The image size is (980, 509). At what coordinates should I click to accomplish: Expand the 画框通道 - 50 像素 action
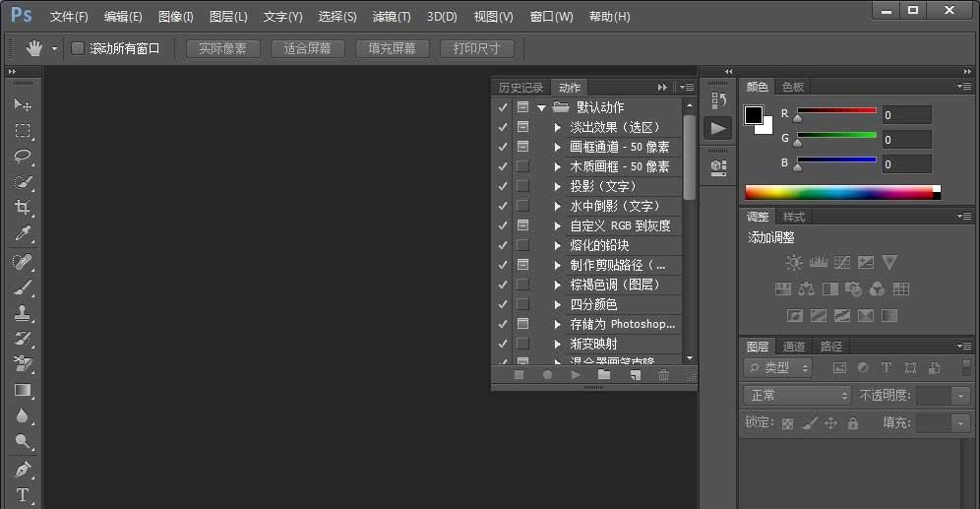(x=558, y=147)
